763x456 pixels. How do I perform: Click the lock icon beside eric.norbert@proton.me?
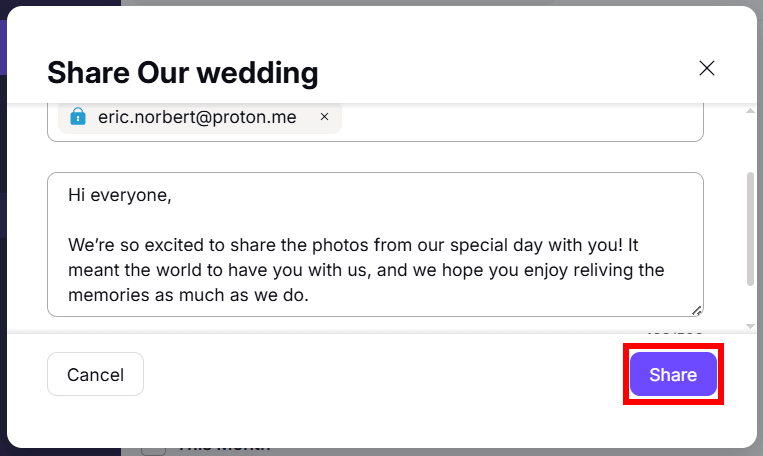[78, 116]
